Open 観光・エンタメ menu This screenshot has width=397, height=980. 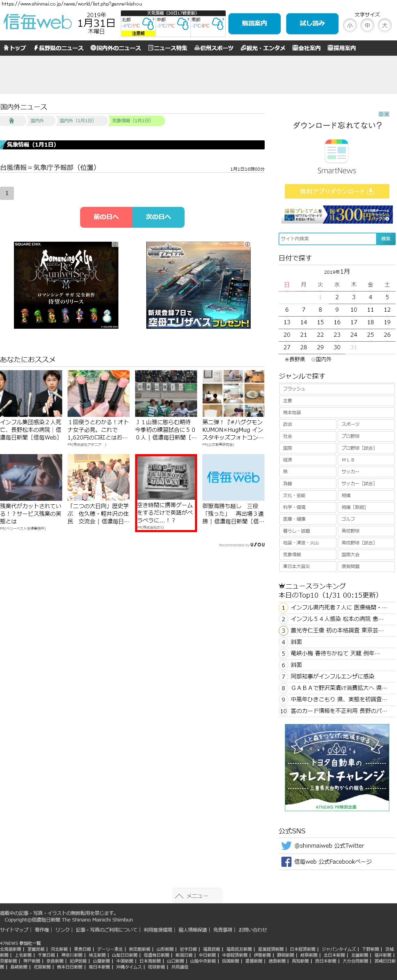[263, 48]
